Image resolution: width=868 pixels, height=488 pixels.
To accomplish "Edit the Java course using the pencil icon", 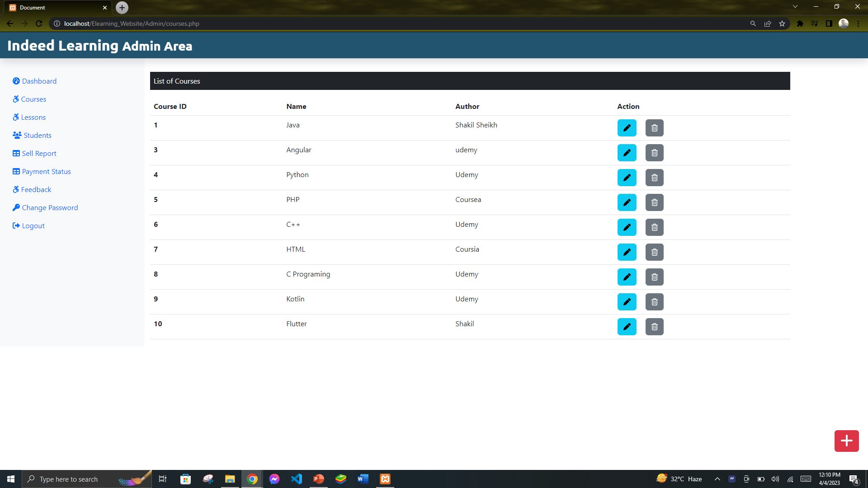I will pos(627,128).
